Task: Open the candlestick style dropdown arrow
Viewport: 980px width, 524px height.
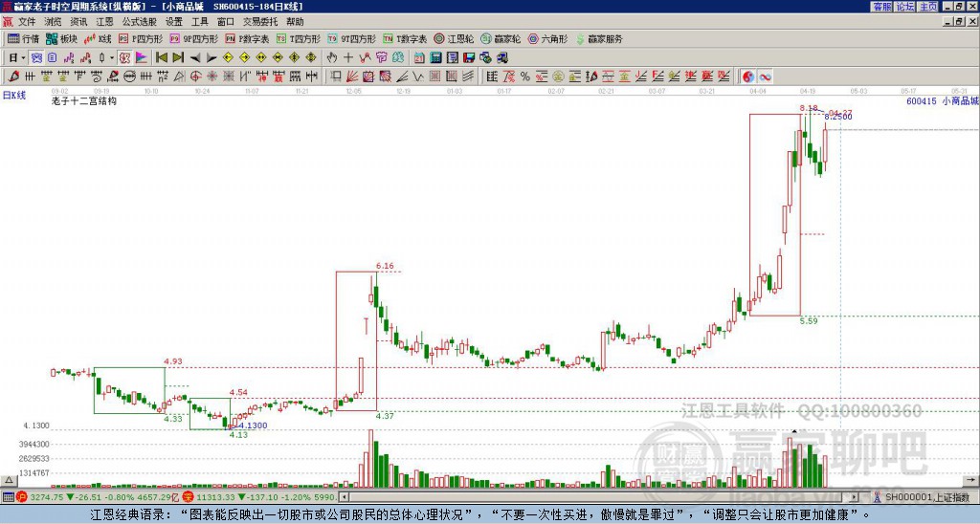Action: (x=112, y=58)
